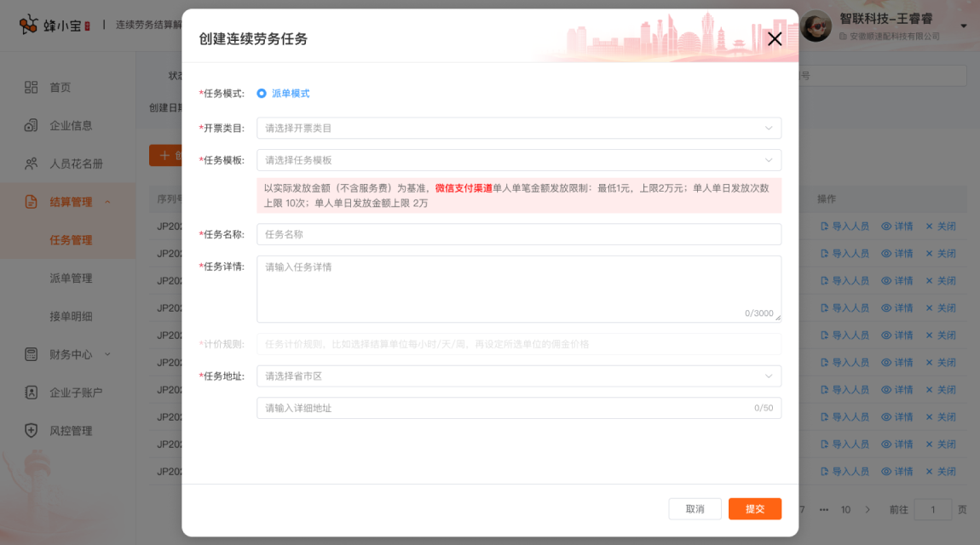Open the 任务模板 dropdown

tap(518, 160)
